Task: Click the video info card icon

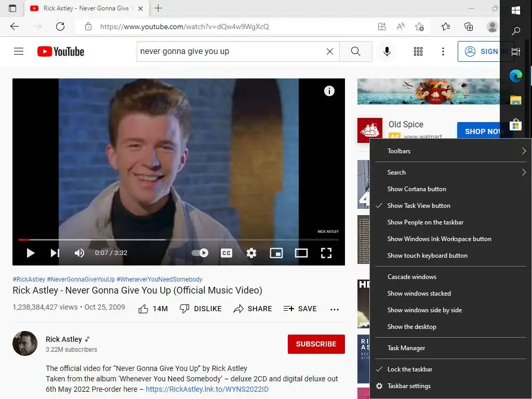Action: pos(329,91)
